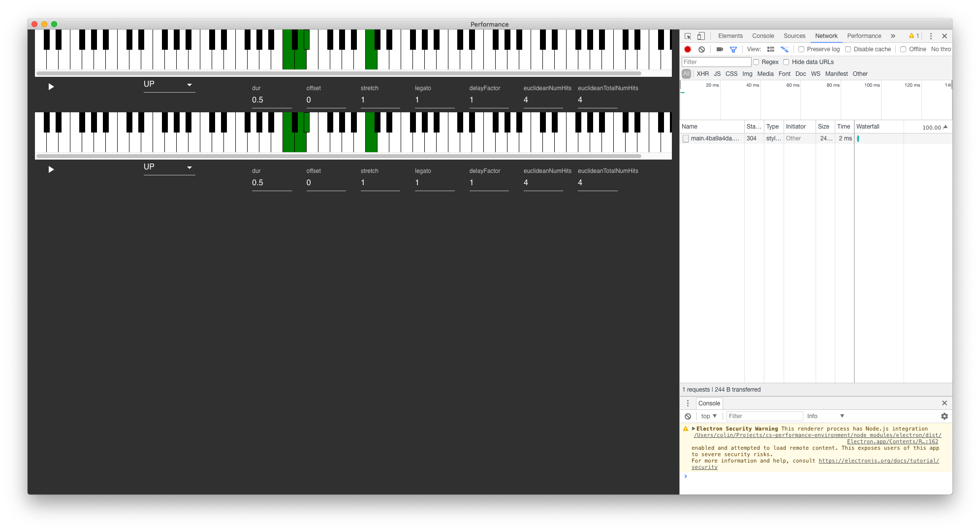The width and height of the screenshot is (980, 531).
Task: Stop recording the network log
Action: click(687, 49)
